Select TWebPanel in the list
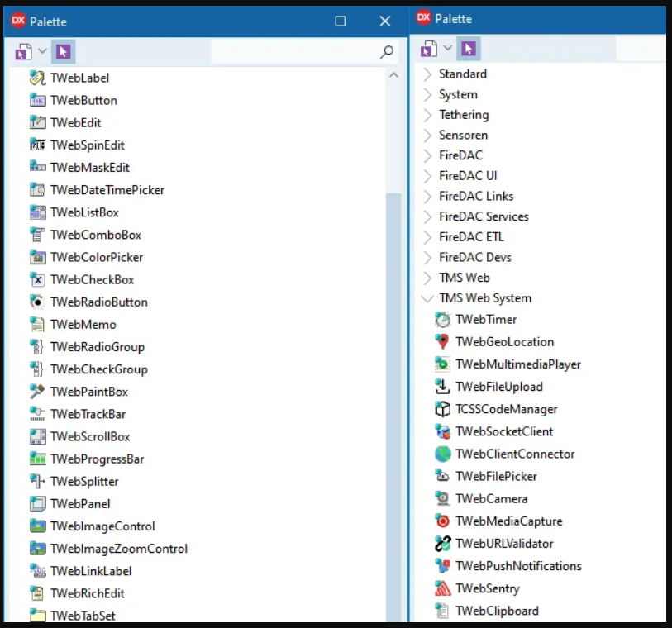The height and width of the screenshot is (628, 672). pyautogui.click(x=80, y=504)
